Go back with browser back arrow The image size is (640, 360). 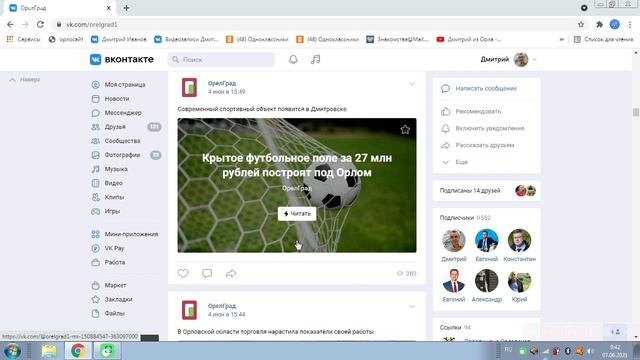tap(10, 24)
